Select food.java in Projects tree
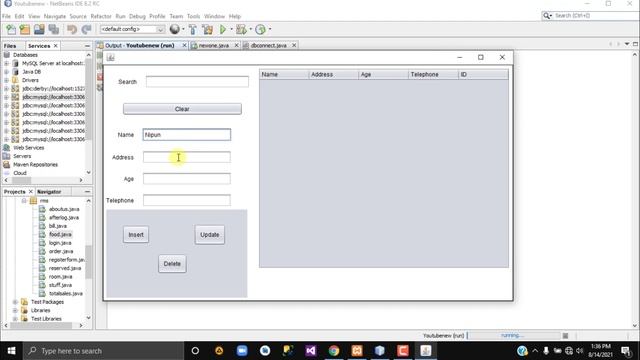Viewport: 640px width, 360px height. (x=60, y=234)
